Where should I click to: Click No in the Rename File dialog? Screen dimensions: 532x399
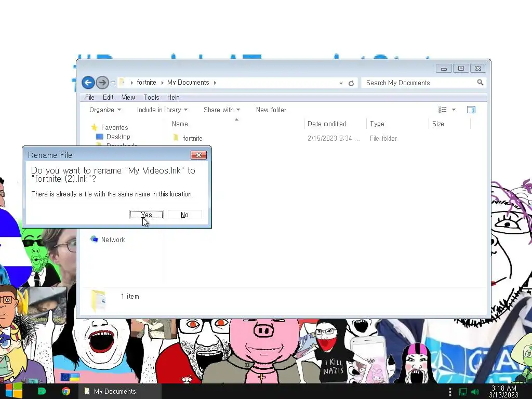184,215
